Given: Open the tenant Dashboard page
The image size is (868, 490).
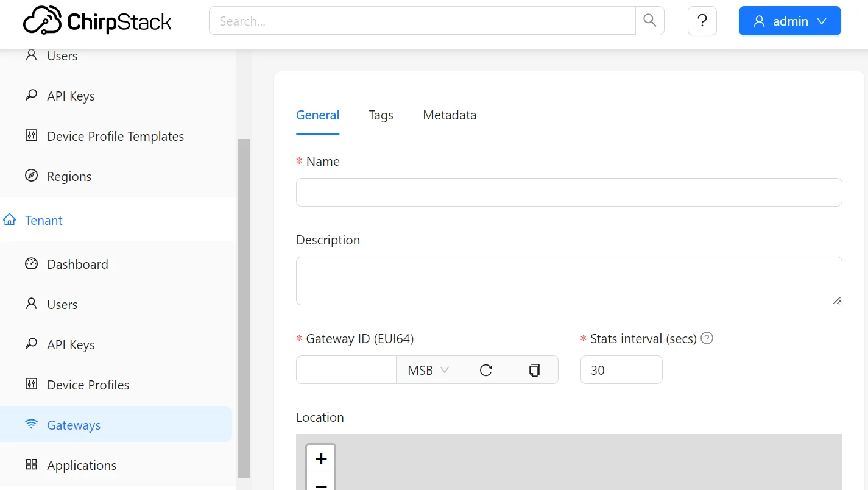Looking at the screenshot, I should pyautogui.click(x=77, y=264).
